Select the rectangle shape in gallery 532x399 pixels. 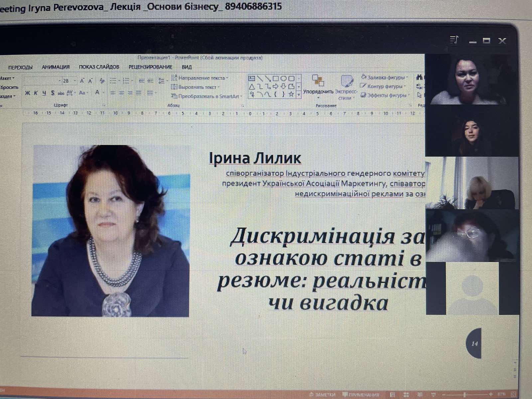(275, 78)
